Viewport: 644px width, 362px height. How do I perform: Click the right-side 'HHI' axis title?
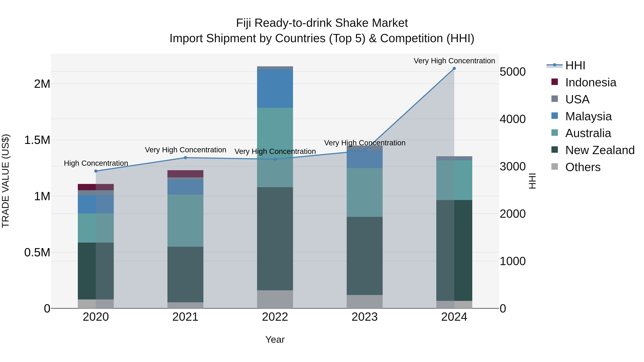click(533, 181)
